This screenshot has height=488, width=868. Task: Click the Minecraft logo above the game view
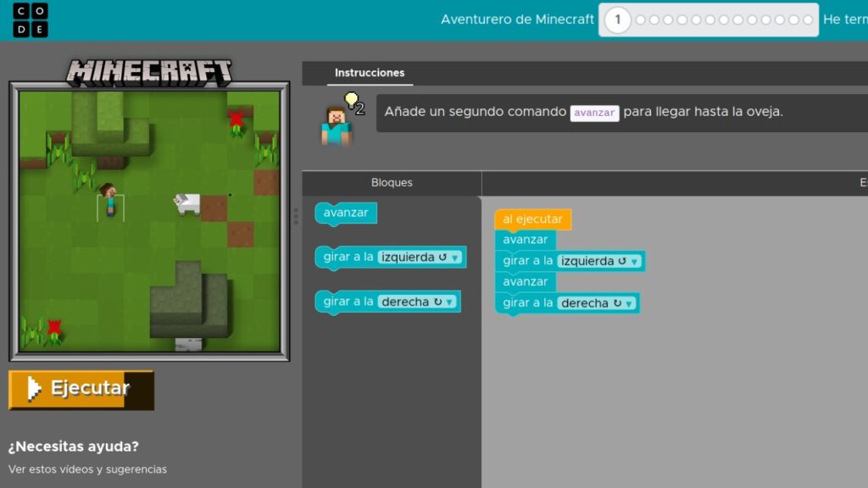pyautogui.click(x=149, y=71)
